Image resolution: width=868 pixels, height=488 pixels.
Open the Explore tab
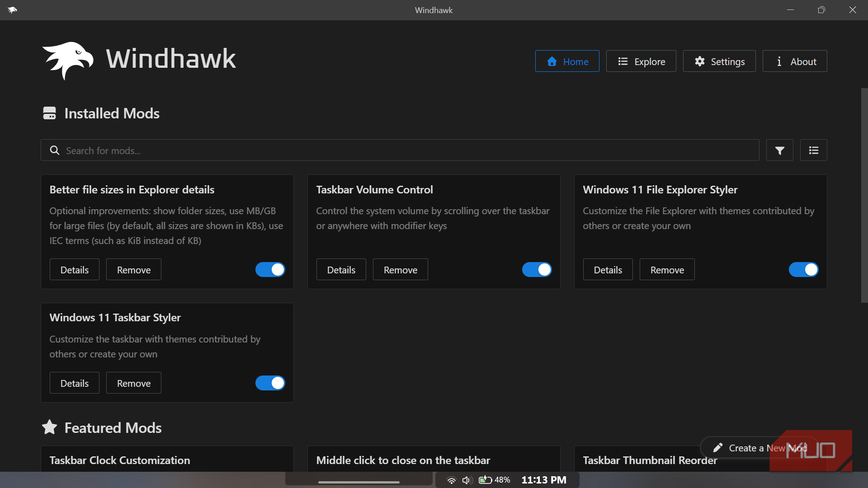point(641,61)
